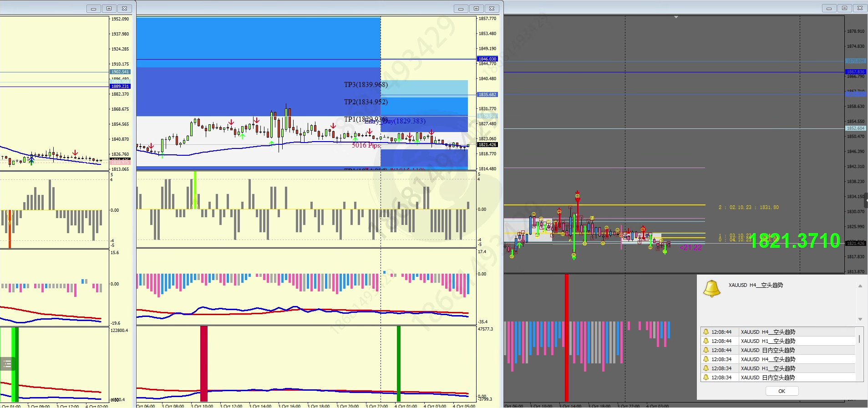Confirm the alert dialog with OK

tap(782, 391)
